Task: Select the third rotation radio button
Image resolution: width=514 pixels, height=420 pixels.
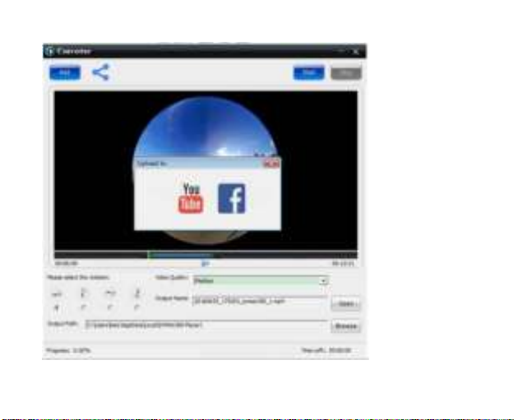Action: tap(110, 306)
